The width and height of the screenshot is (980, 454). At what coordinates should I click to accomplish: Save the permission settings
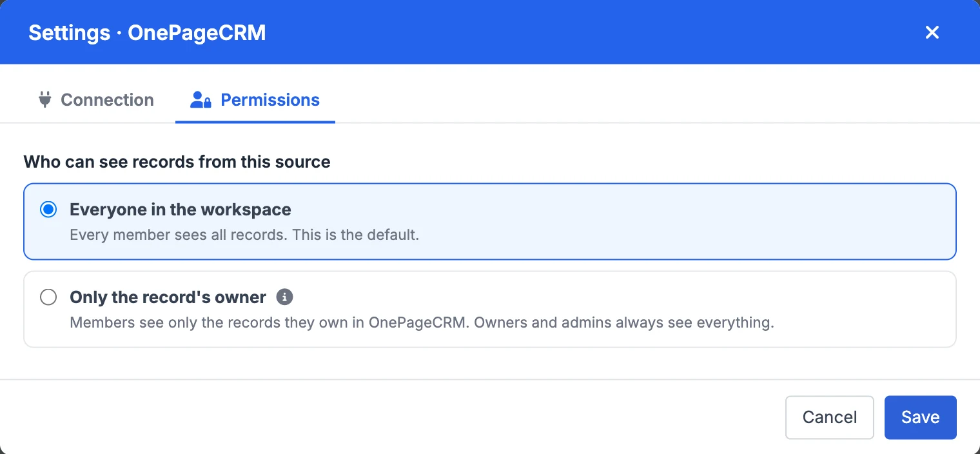(920, 417)
